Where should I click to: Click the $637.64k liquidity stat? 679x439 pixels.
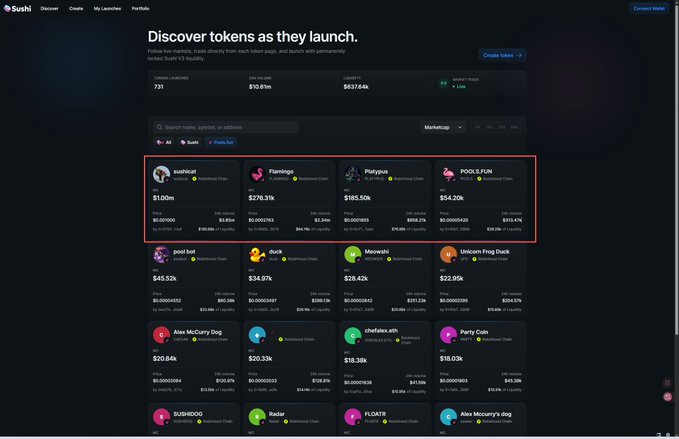356,87
